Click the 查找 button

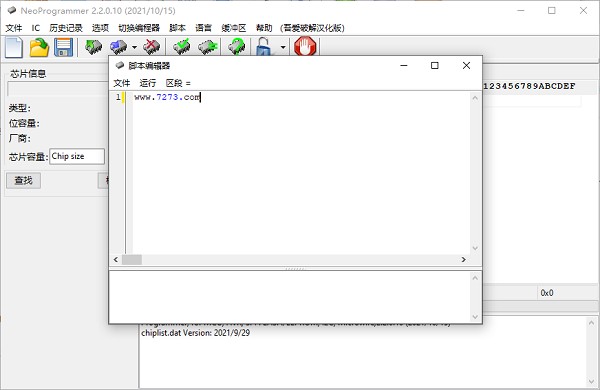[23, 180]
